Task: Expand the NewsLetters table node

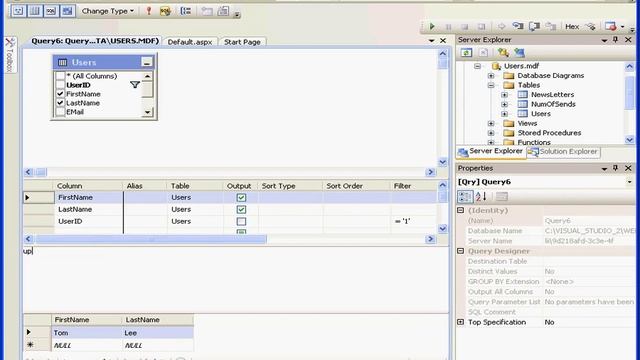Action: [x=504, y=95]
